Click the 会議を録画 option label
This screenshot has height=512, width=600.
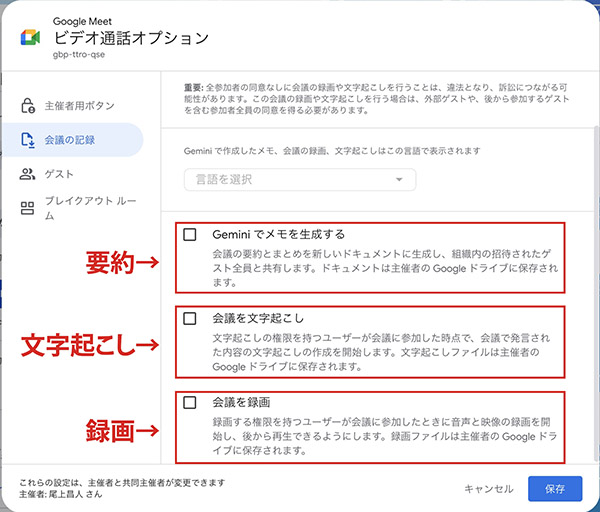[241, 403]
